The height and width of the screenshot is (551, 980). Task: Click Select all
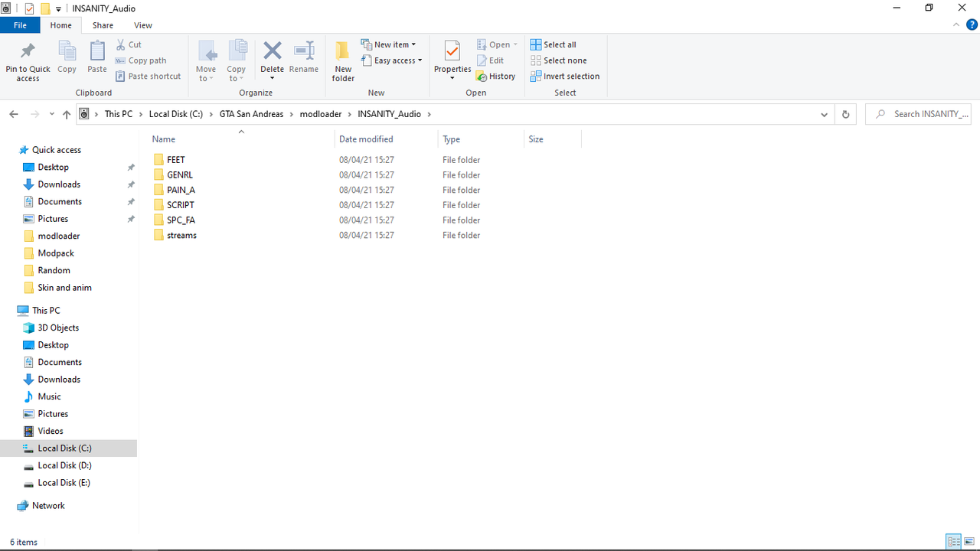[x=553, y=44]
